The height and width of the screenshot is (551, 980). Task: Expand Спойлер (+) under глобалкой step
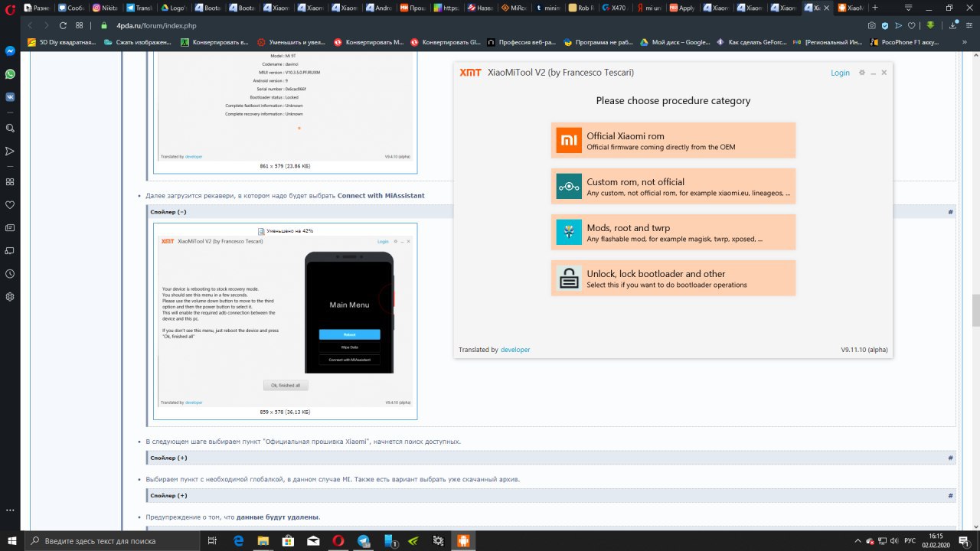click(x=168, y=495)
